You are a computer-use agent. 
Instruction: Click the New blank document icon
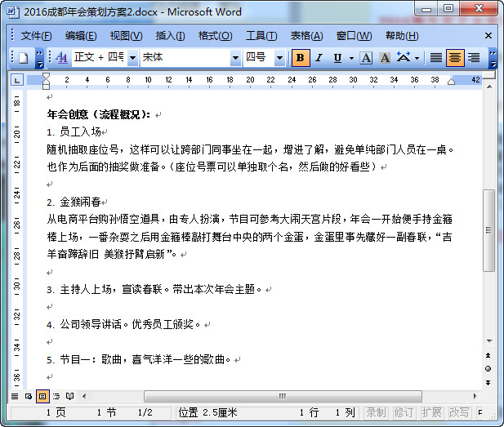24,58
